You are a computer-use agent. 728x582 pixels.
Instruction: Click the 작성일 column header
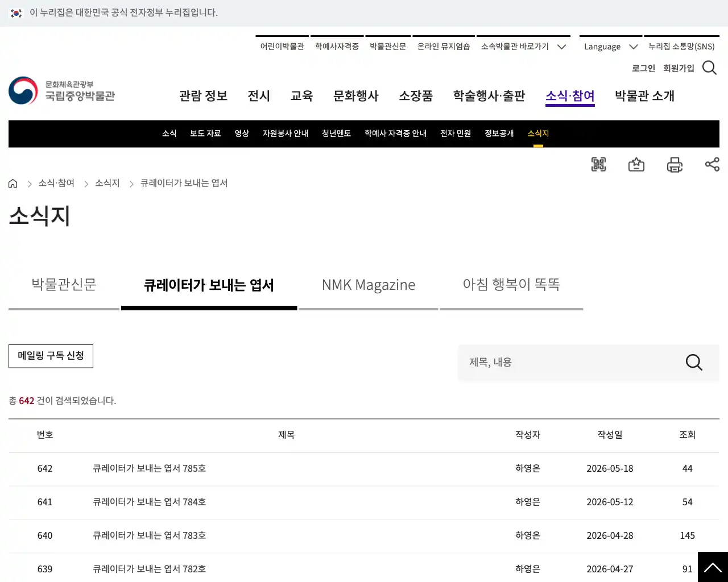point(610,435)
